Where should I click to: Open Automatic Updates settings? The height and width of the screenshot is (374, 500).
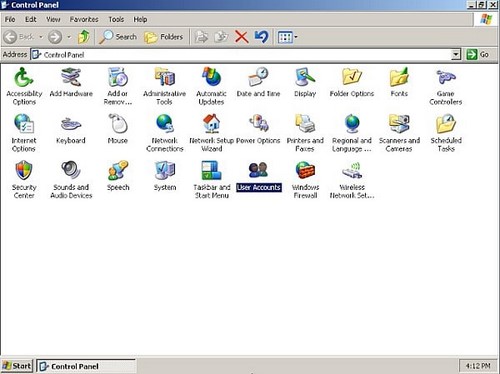pyautogui.click(x=211, y=86)
